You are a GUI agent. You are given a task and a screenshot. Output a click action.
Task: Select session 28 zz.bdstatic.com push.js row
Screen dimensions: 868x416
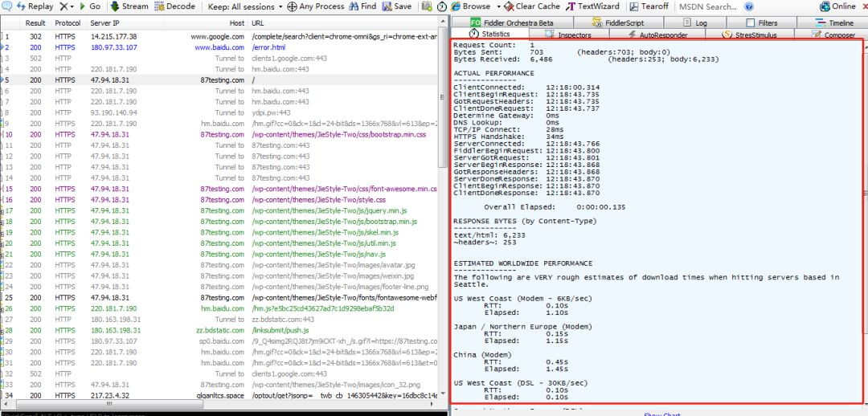[219, 330]
